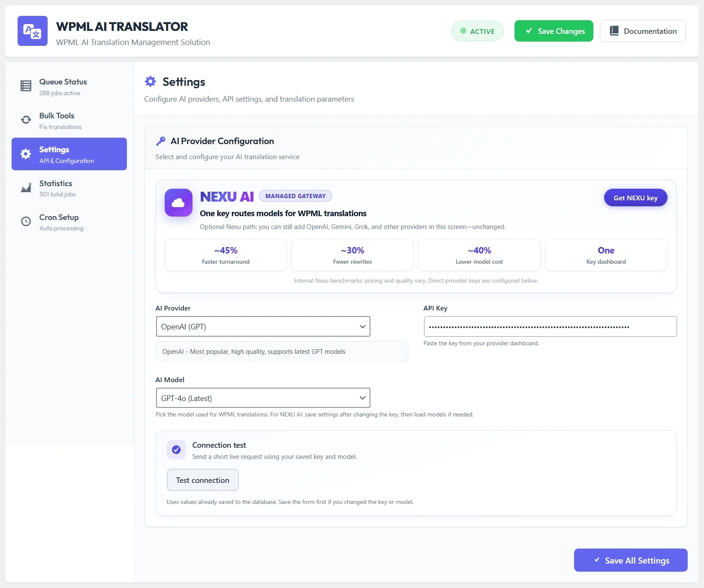Image resolution: width=704 pixels, height=588 pixels.
Task: Open the Documentation button
Action: click(643, 31)
